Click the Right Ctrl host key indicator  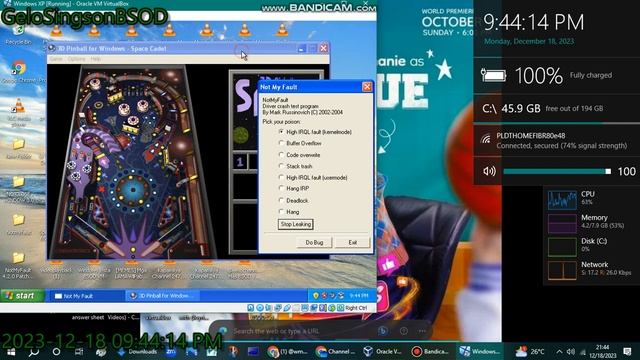pyautogui.click(x=356, y=308)
